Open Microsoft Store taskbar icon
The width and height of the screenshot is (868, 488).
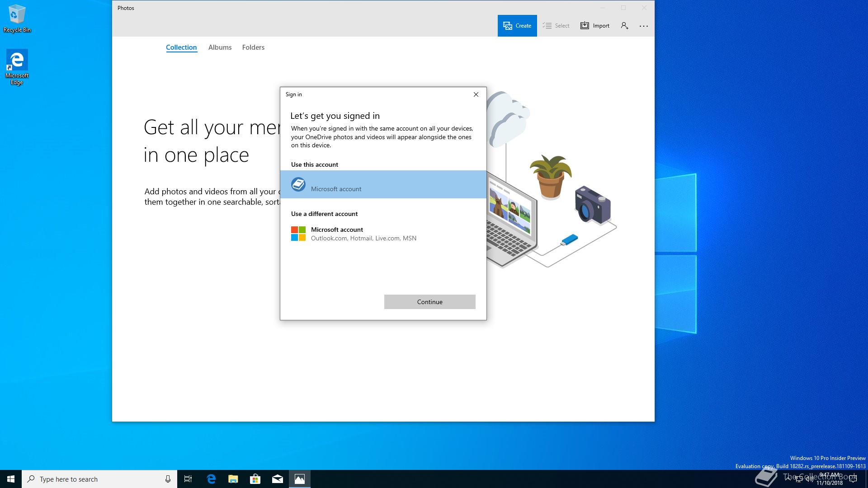255,479
